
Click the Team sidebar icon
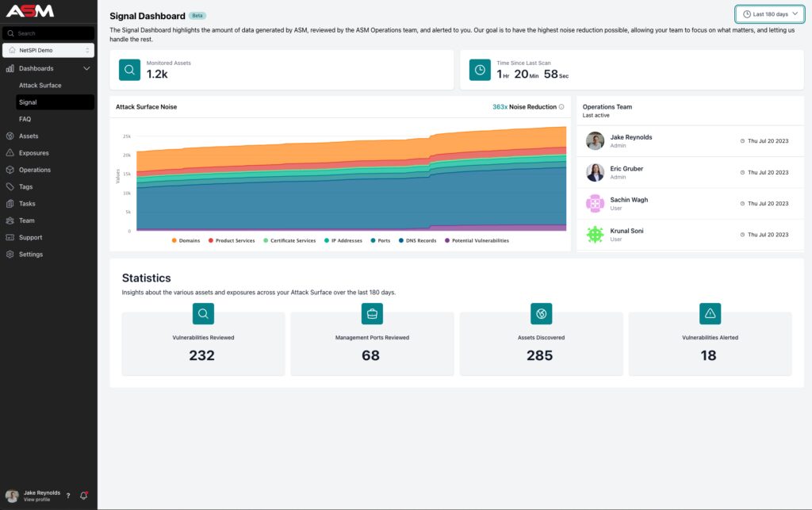click(11, 220)
